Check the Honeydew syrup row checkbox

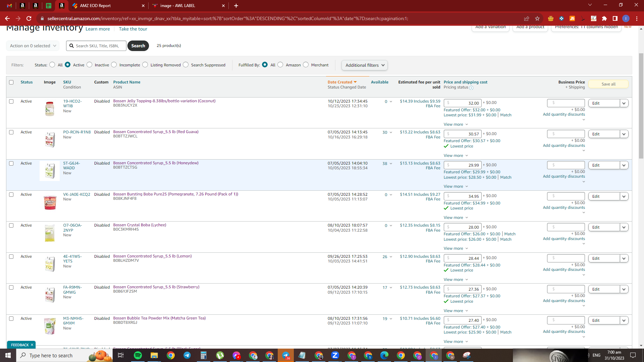click(x=11, y=164)
